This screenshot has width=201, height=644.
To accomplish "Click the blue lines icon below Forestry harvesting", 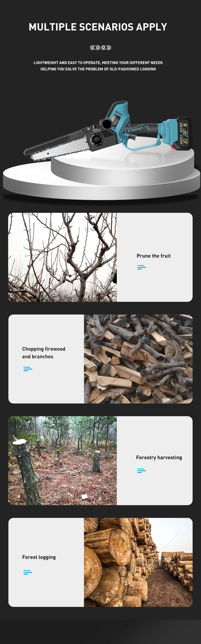I will [141, 471].
